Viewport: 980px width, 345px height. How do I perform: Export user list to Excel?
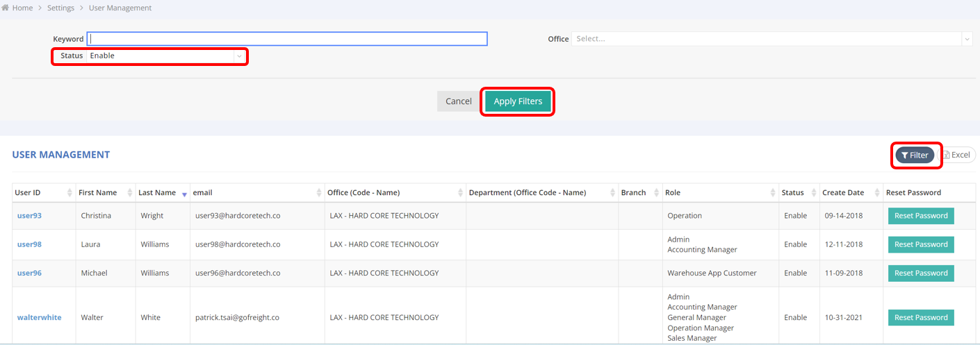tap(956, 155)
